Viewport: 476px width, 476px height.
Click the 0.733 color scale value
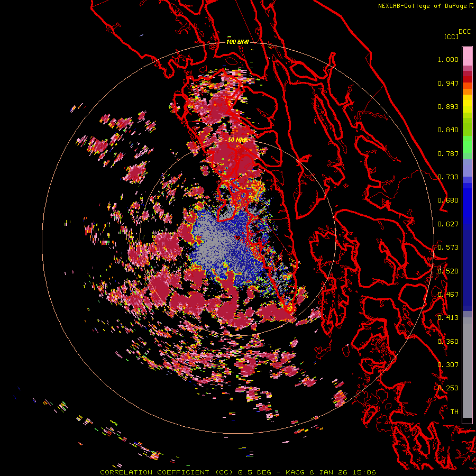(x=448, y=177)
